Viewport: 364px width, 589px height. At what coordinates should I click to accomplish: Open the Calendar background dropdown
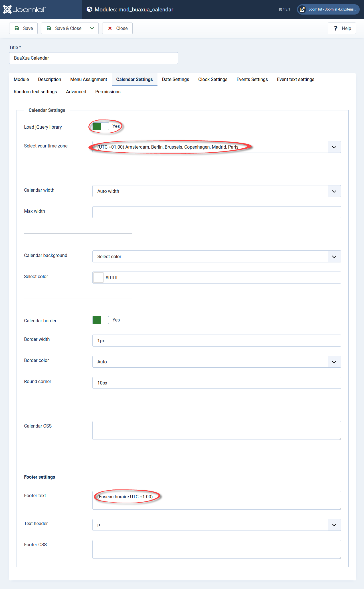click(x=217, y=256)
